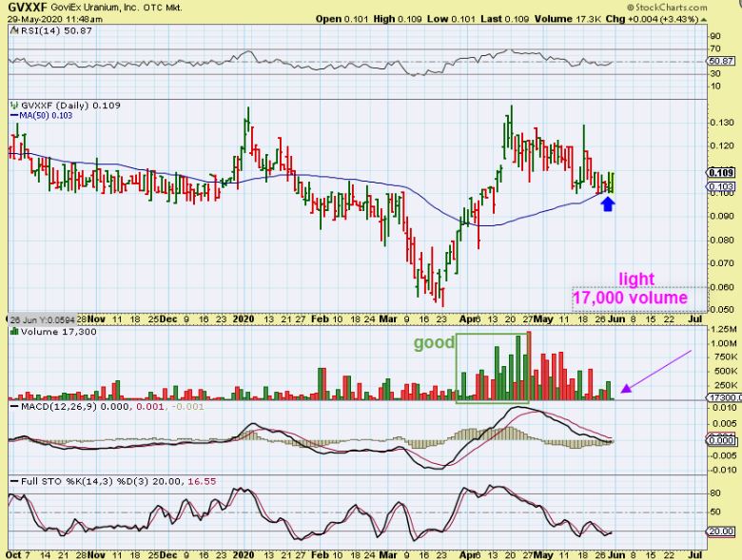Click the 750K volume axis label
The width and height of the screenshot is (742, 560).
[724, 357]
